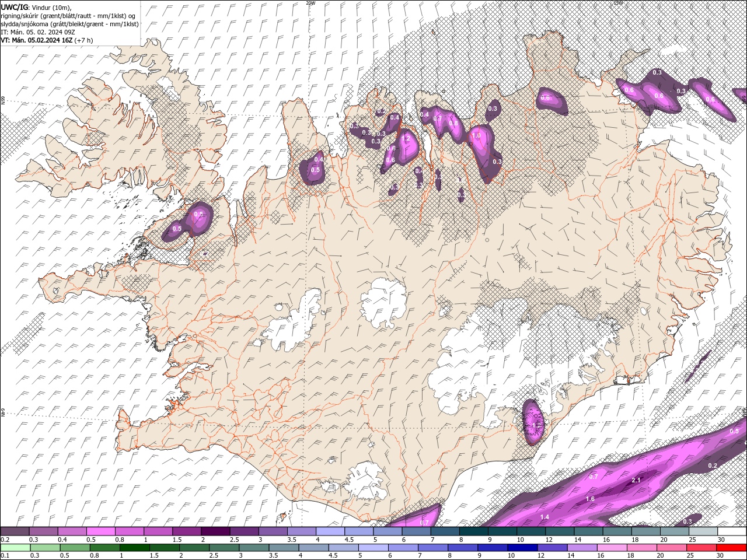Select the rain scale deep blue swatch for 10

523,548
